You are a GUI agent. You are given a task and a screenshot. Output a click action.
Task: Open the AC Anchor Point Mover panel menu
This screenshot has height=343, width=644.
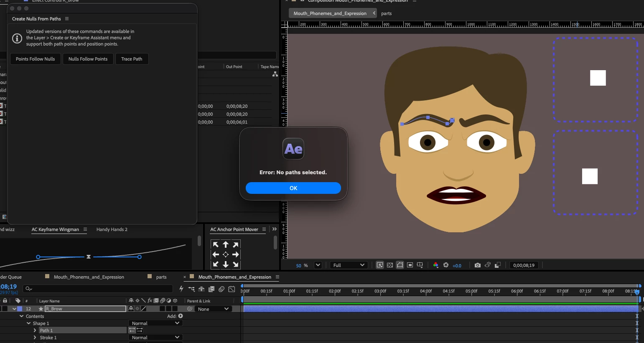(264, 229)
